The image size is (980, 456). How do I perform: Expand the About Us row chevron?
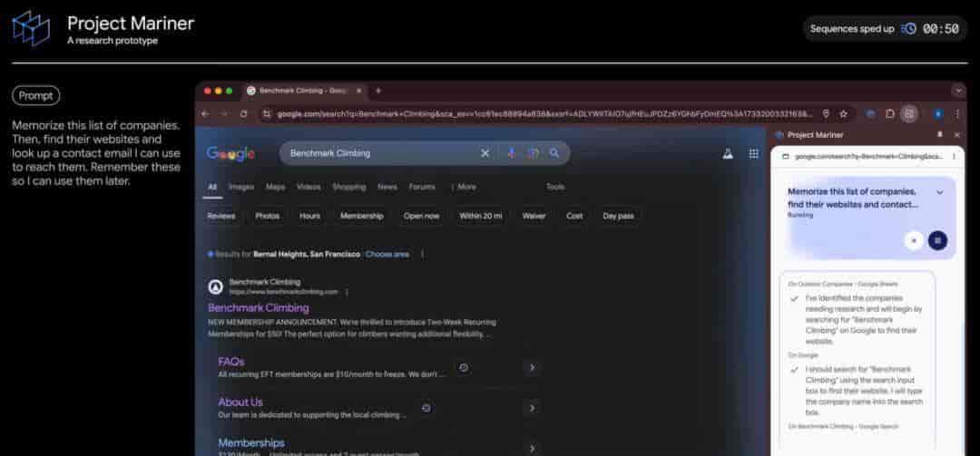click(x=532, y=408)
